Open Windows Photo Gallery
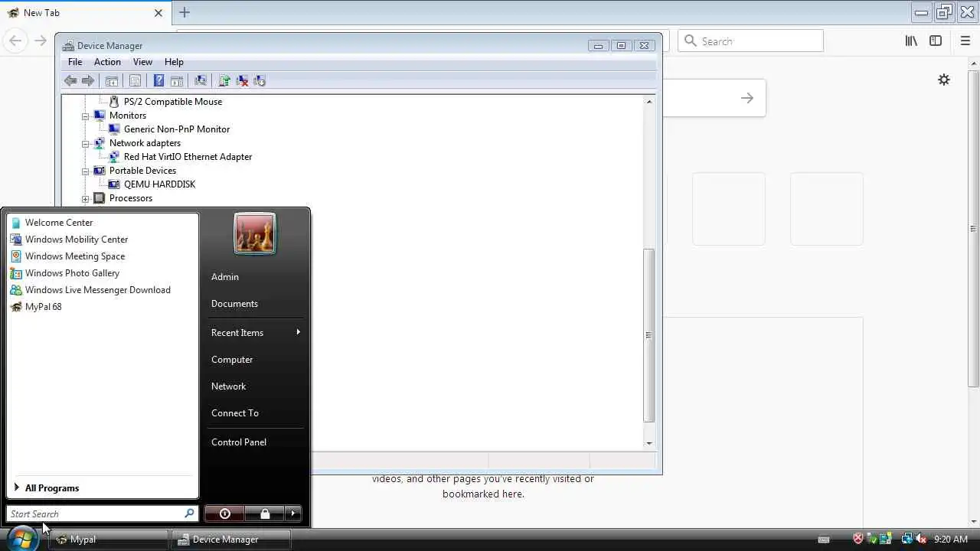Image resolution: width=980 pixels, height=551 pixels. point(103,273)
